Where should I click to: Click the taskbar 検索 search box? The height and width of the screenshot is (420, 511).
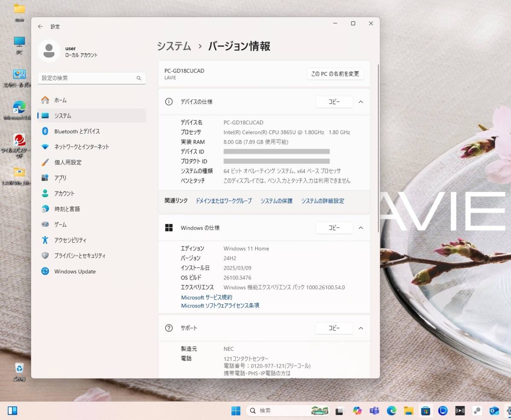288,411
